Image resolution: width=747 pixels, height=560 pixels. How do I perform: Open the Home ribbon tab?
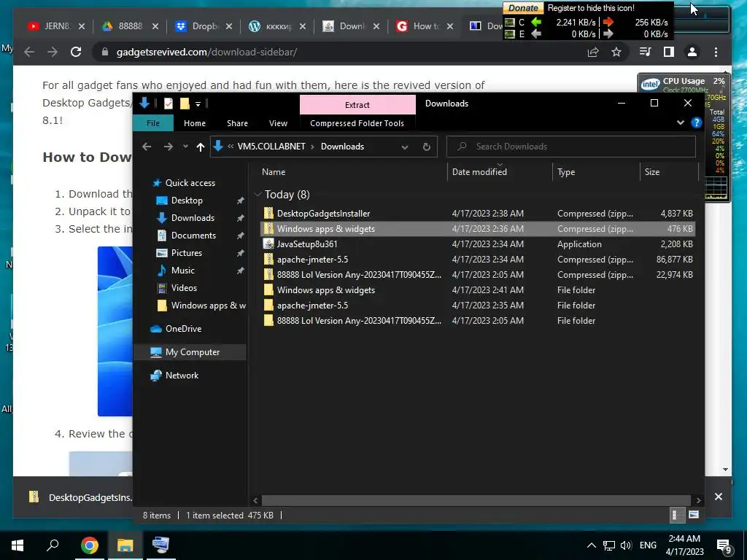click(x=195, y=122)
